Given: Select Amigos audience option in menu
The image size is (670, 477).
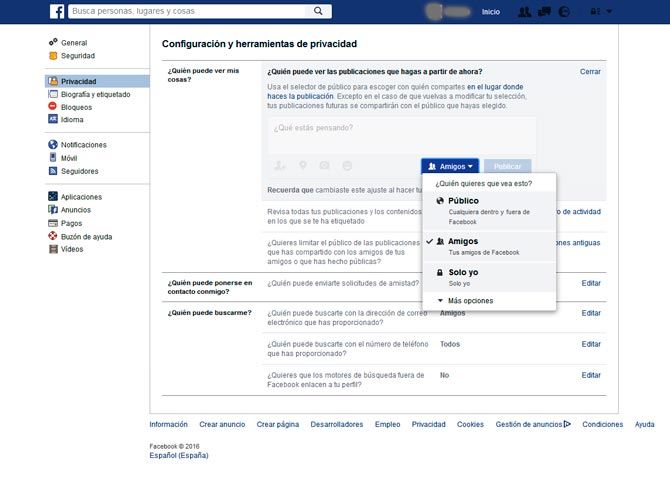Looking at the screenshot, I should (489, 246).
